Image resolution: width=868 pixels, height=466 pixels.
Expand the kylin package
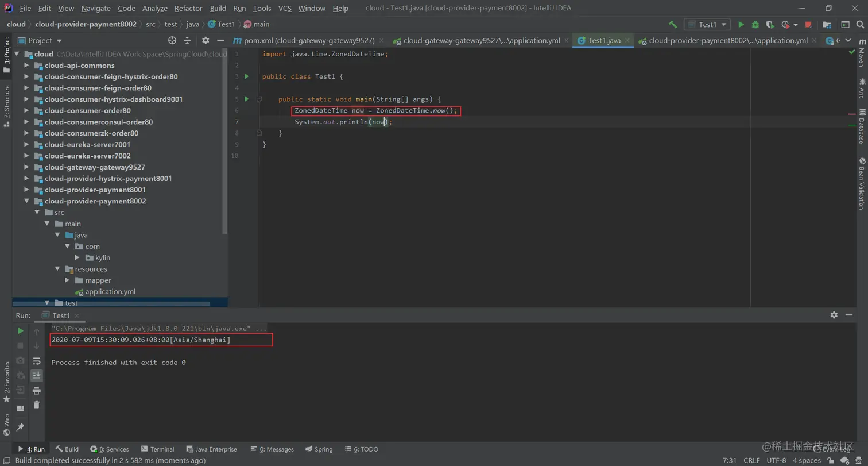[x=77, y=257]
